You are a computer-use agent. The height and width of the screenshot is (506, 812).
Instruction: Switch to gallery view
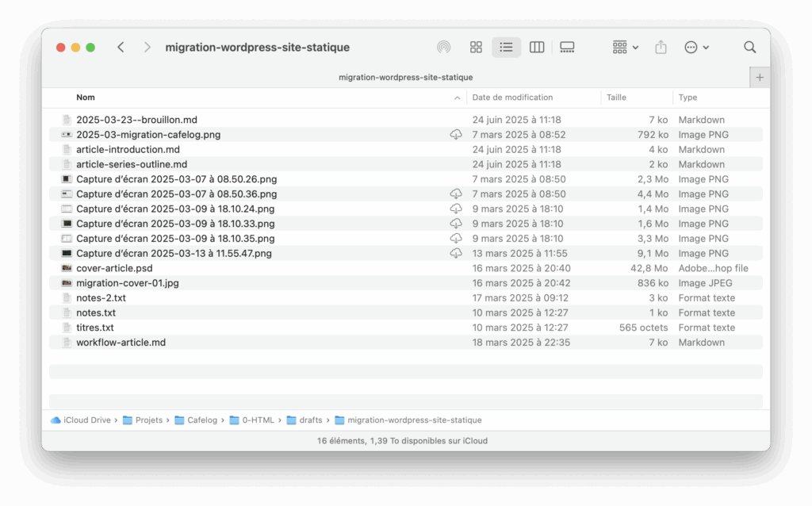(567, 48)
